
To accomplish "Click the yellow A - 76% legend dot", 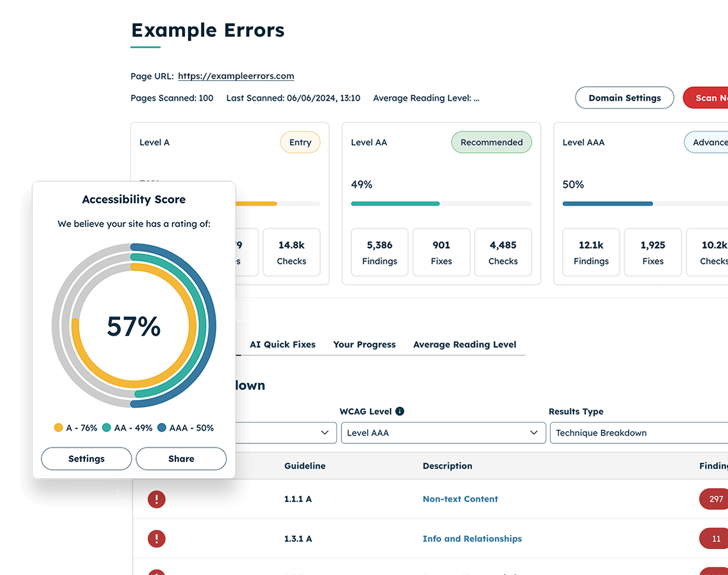I will pos(58,428).
